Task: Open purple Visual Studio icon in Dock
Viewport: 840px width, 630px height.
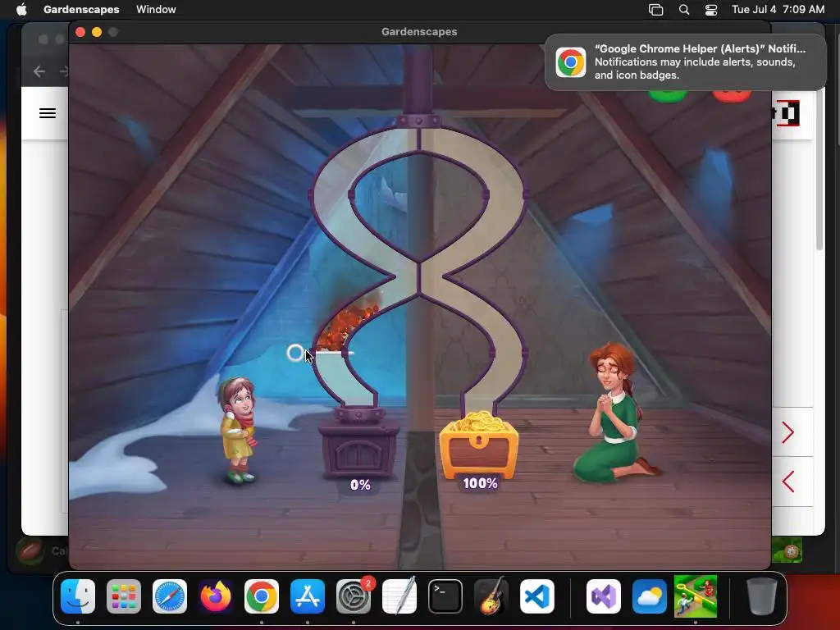Action: pyautogui.click(x=604, y=596)
